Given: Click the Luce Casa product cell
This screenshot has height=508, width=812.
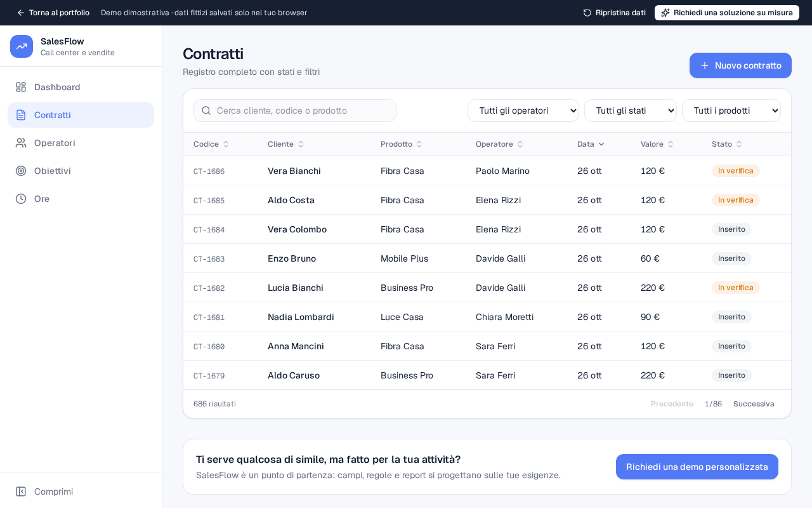Looking at the screenshot, I should 402,317.
